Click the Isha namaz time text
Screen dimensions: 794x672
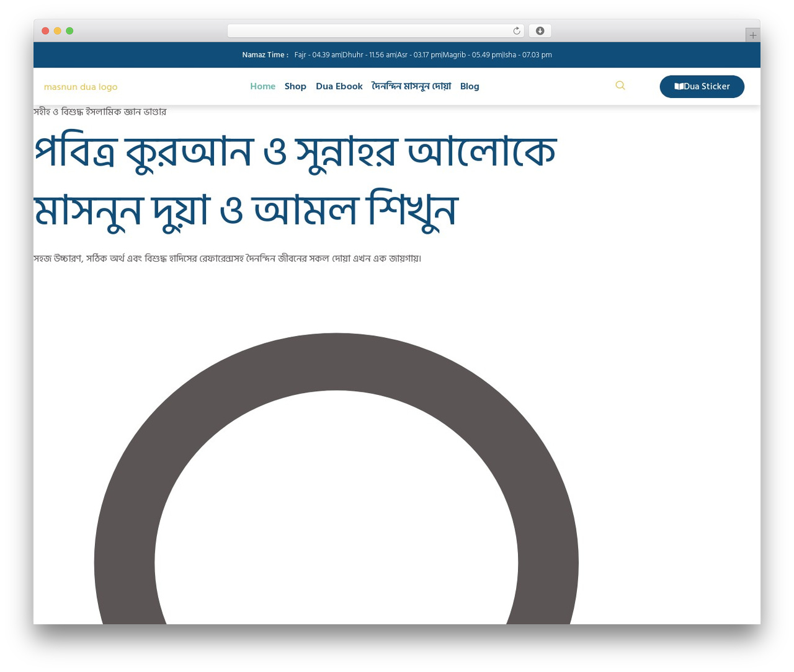point(528,55)
